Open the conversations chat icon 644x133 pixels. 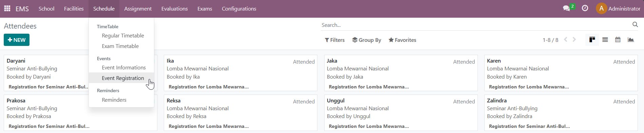pos(567,9)
